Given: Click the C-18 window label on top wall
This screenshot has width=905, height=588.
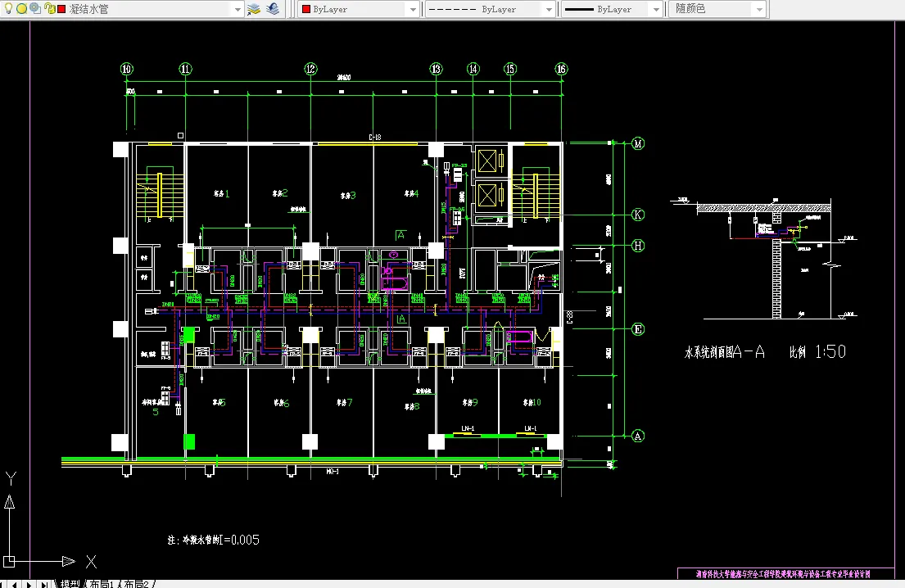Looking at the screenshot, I should click(375, 138).
